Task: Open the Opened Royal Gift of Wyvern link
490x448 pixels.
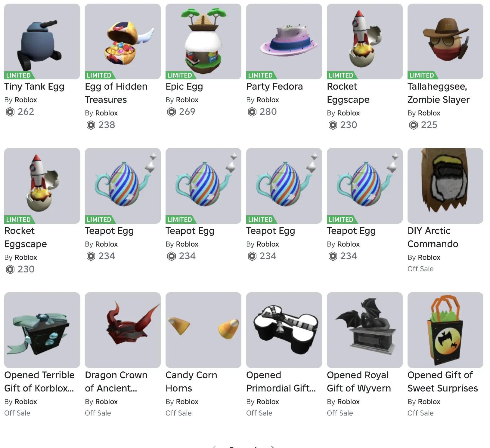Action: point(359,382)
